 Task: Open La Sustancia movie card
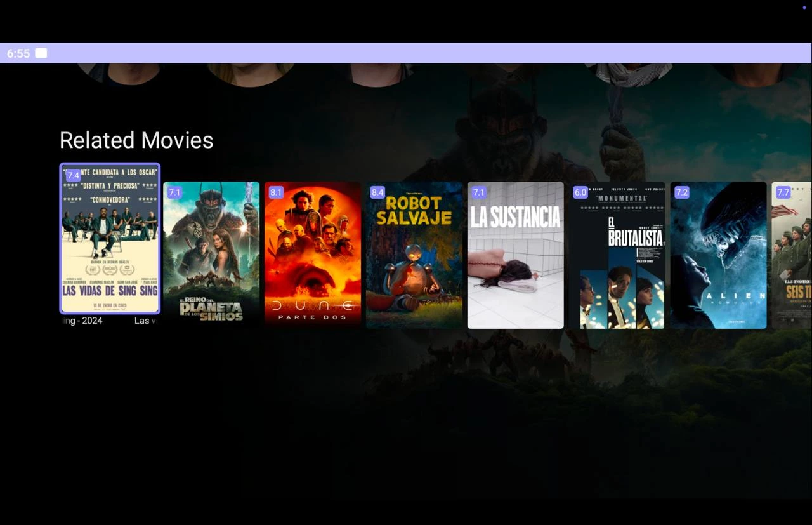click(x=516, y=255)
